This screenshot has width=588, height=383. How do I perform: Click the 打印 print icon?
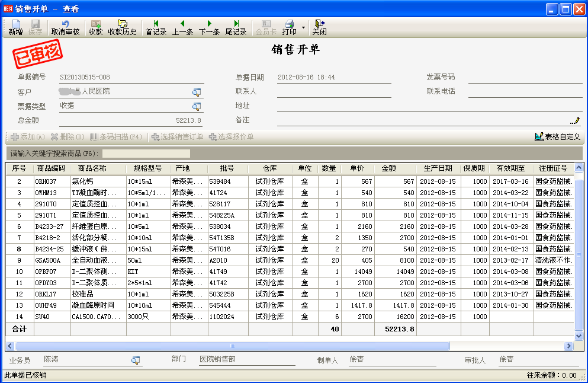tap(290, 27)
